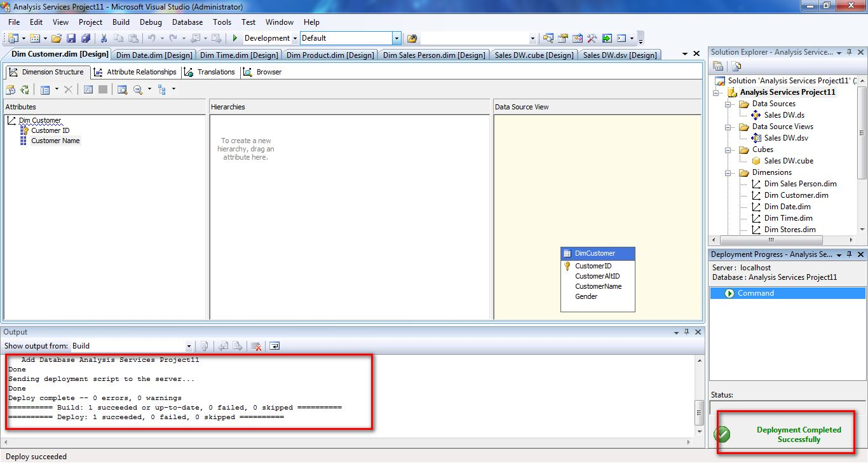Select Dim Customer root in Attributes pane
Viewport: 868px width, 463px height.
tap(39, 120)
